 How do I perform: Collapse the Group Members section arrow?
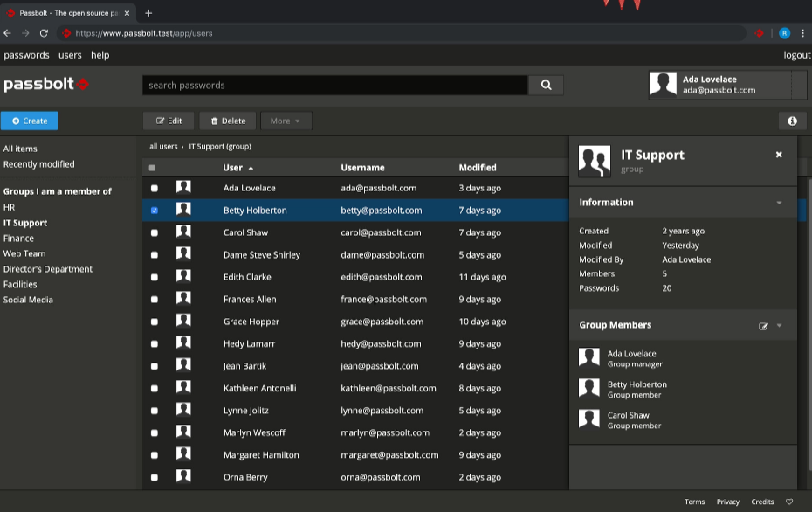pyautogui.click(x=779, y=325)
